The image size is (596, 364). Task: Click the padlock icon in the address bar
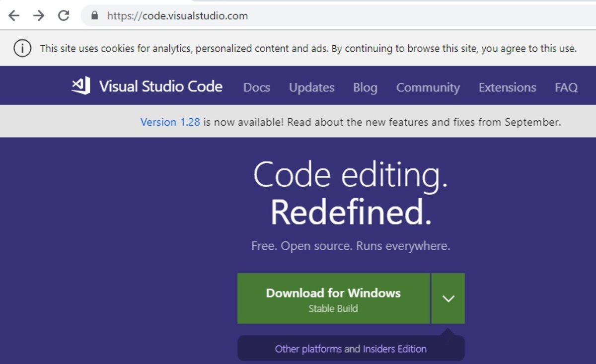click(95, 15)
